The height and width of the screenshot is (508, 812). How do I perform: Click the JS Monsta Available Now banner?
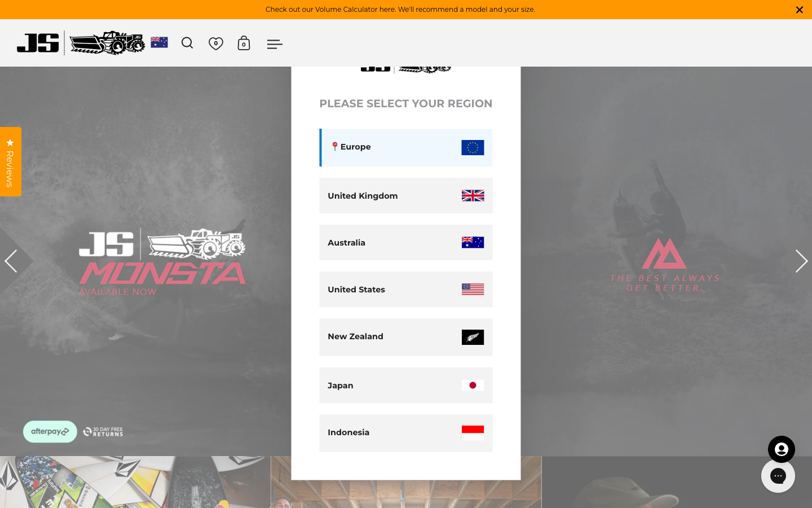(162, 262)
